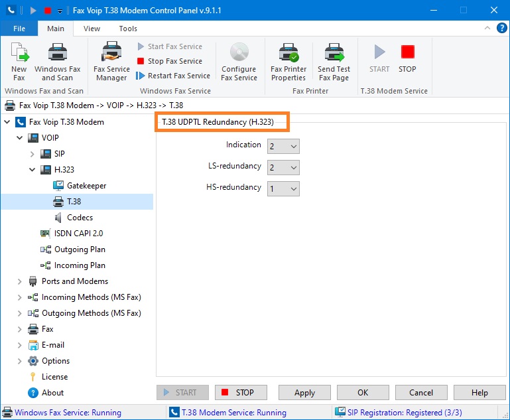Image resolution: width=510 pixels, height=420 pixels.
Task: Click Send Test Fax Page
Action: pyautogui.click(x=334, y=62)
